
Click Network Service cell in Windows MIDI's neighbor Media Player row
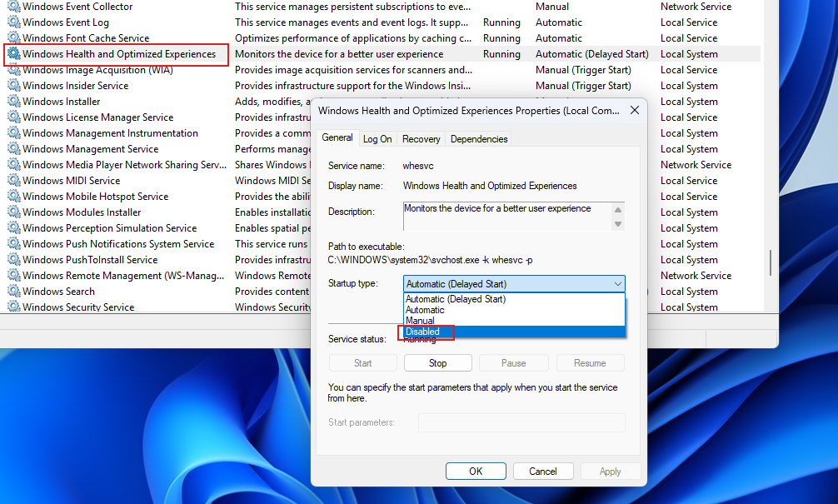pos(696,165)
